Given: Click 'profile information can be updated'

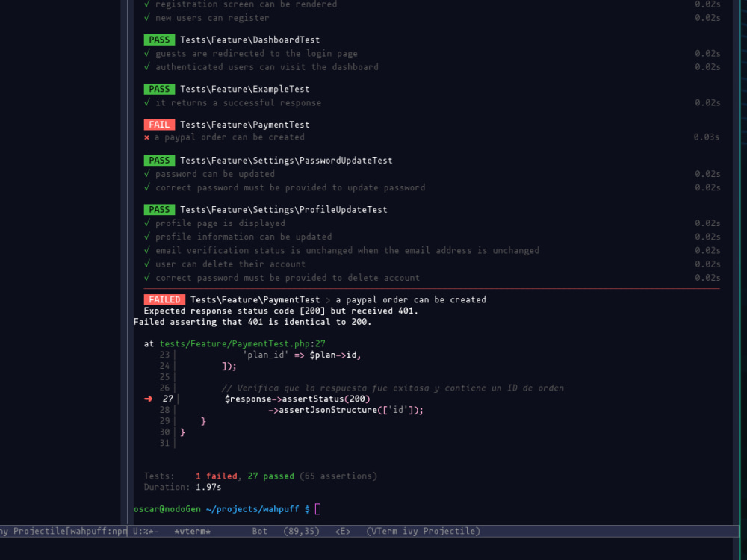Looking at the screenshot, I should tap(244, 237).
